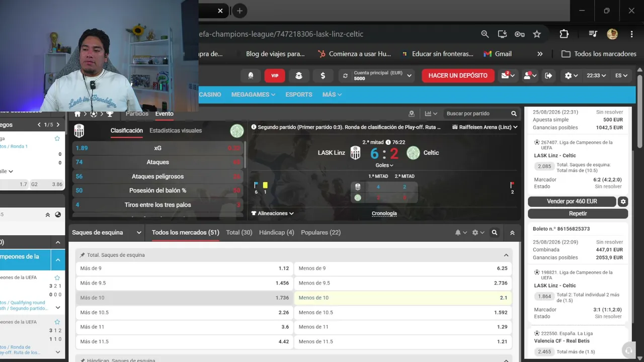The image size is (644, 362).
Task: Open the media control playlist icon
Action: [593, 34]
